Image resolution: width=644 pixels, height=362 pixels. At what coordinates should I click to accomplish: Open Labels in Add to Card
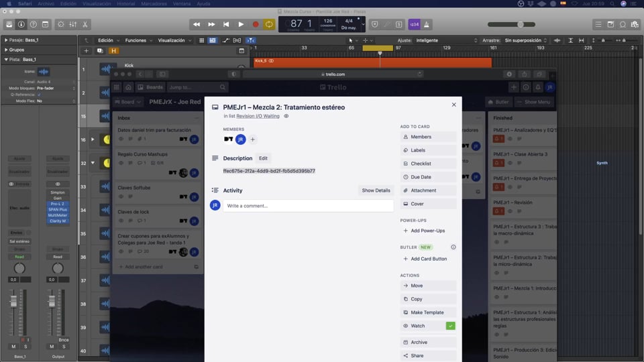pos(428,150)
